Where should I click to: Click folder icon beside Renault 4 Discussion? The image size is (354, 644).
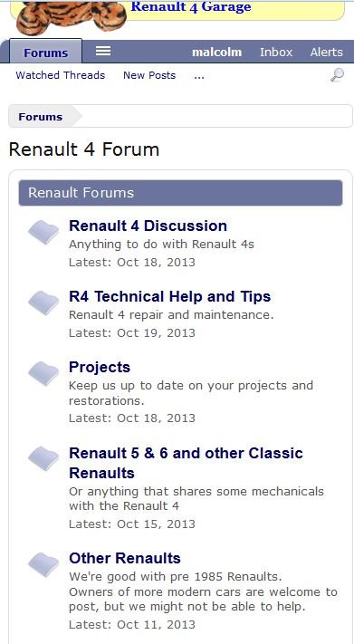43,232
